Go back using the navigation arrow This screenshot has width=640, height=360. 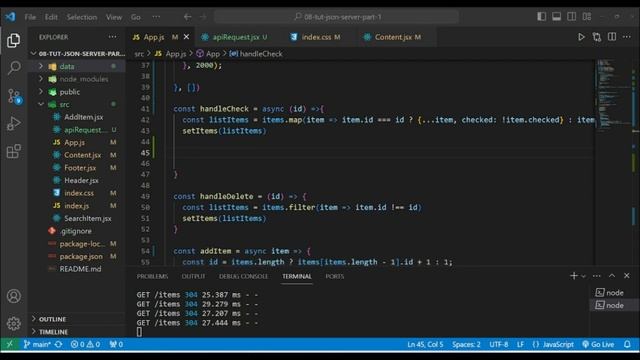click(x=187, y=17)
